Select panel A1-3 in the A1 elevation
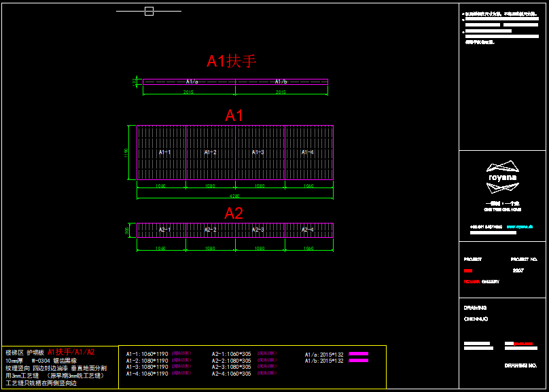Viewport: 549px width, 392px height. coord(259,152)
